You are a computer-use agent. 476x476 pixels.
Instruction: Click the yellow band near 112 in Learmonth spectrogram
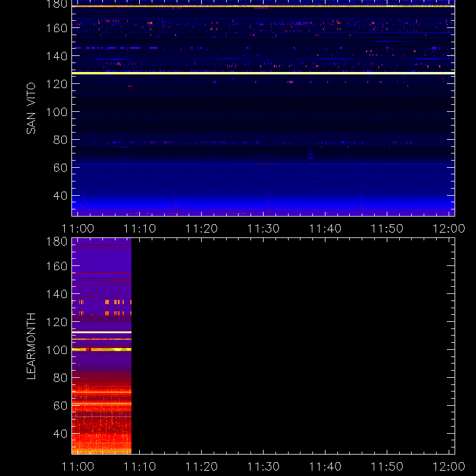click(102, 333)
